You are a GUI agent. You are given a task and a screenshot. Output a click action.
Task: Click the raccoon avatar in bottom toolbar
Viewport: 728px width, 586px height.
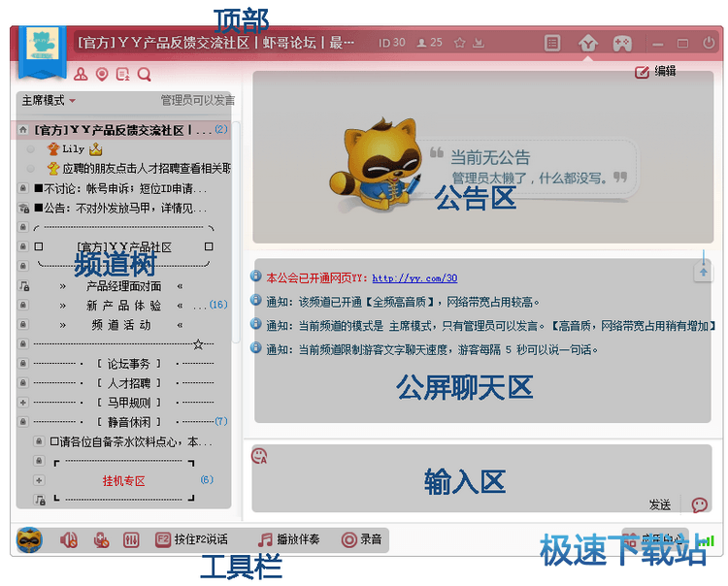29,539
